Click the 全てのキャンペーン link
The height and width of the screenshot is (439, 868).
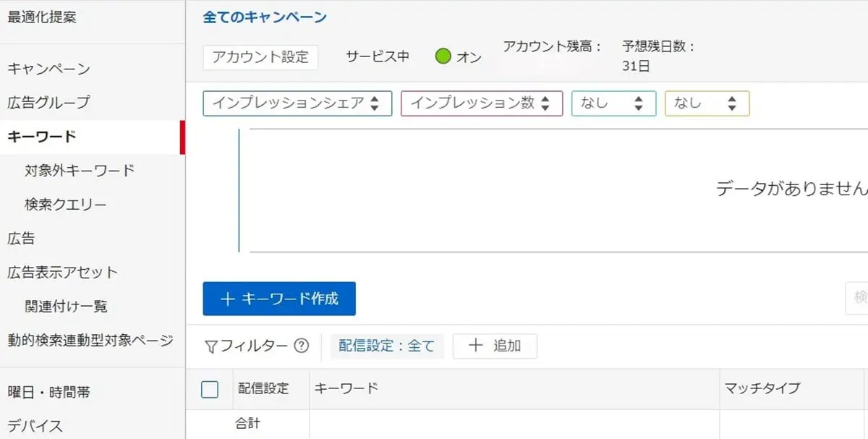coord(265,17)
